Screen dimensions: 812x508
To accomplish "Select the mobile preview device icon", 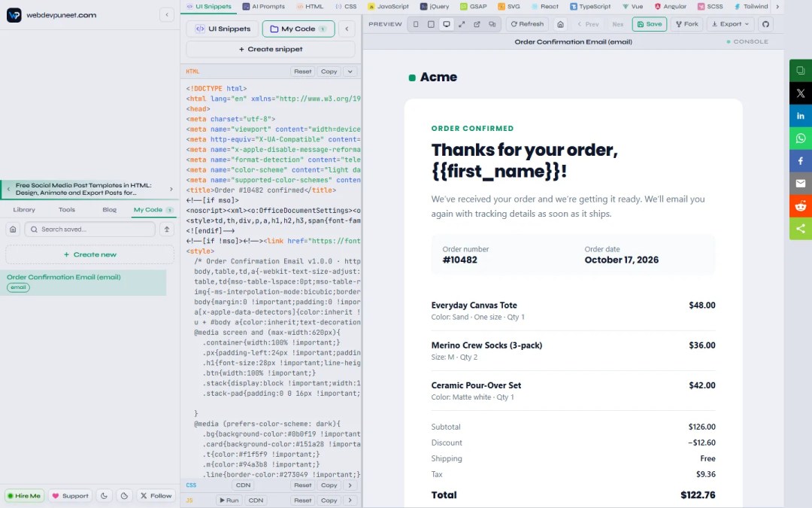I will [416, 24].
